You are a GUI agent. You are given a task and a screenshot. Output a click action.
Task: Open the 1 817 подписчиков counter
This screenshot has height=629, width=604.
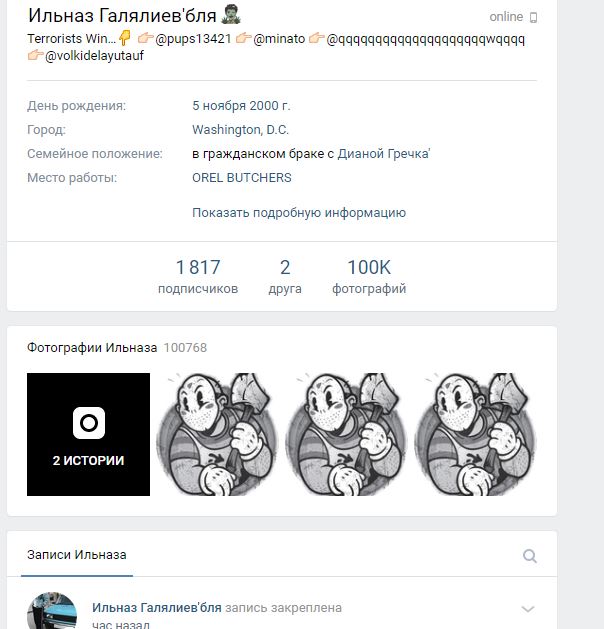tap(198, 276)
